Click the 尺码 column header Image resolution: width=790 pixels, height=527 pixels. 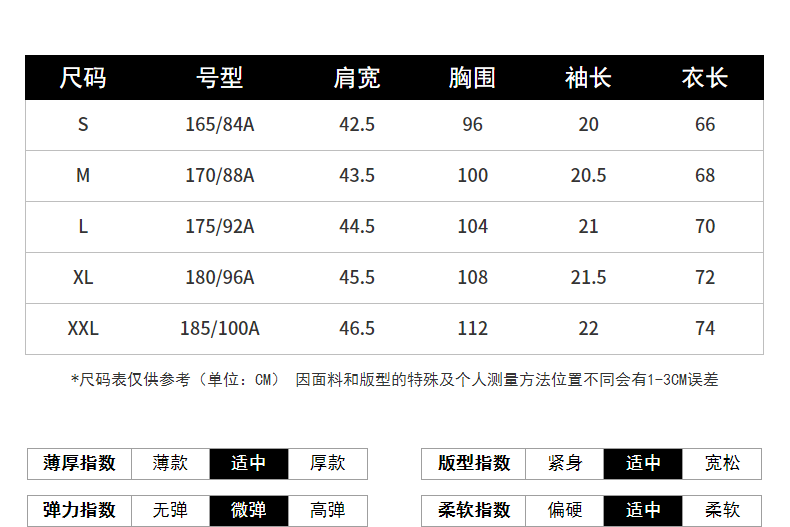pos(83,78)
